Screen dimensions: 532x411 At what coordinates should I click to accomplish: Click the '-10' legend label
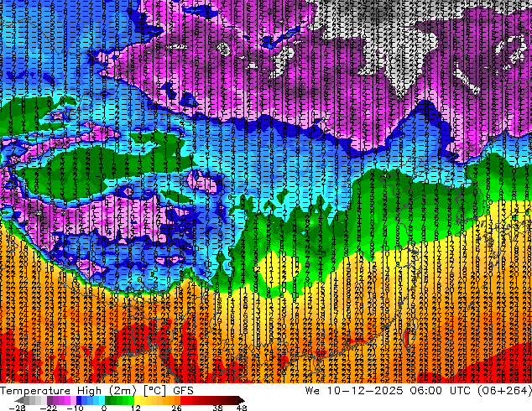click(75, 408)
